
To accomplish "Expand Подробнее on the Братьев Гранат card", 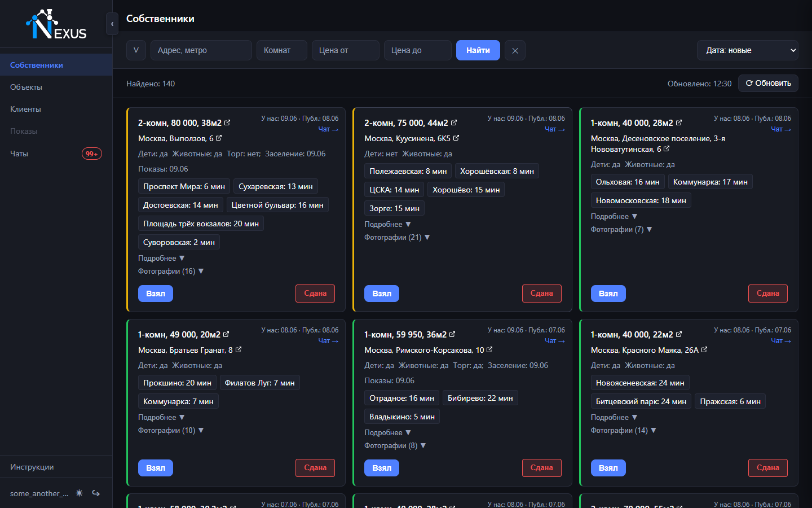I will pyautogui.click(x=161, y=417).
